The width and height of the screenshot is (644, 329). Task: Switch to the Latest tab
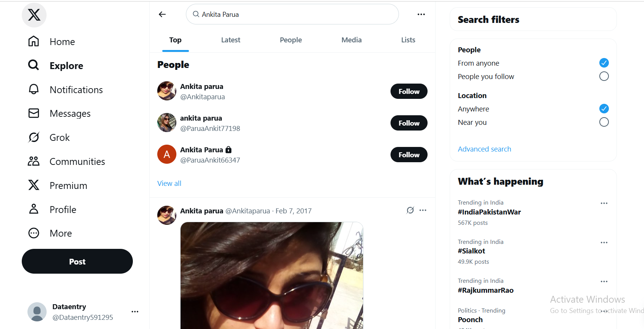pyautogui.click(x=231, y=40)
